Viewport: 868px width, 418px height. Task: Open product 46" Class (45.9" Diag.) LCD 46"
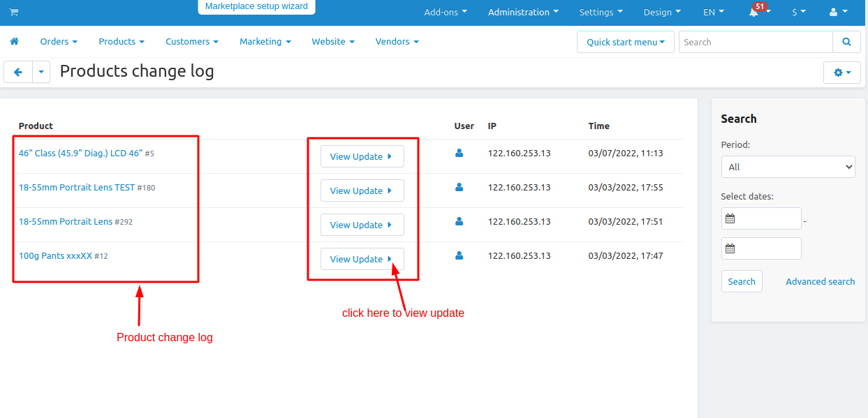pos(80,153)
